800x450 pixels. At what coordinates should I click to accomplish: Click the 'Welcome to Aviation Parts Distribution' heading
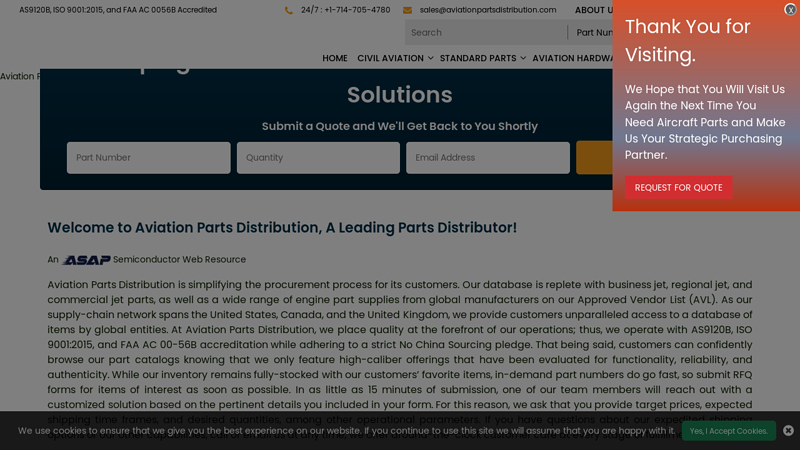282,228
